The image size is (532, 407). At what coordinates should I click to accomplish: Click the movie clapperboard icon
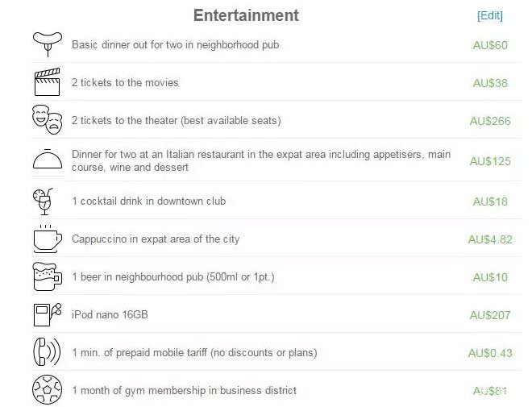tap(47, 82)
